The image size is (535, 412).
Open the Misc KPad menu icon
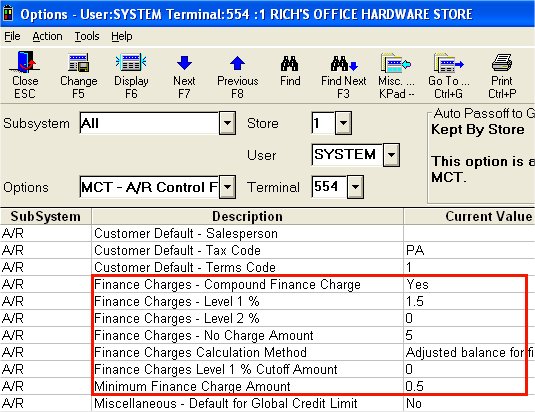pos(396,63)
